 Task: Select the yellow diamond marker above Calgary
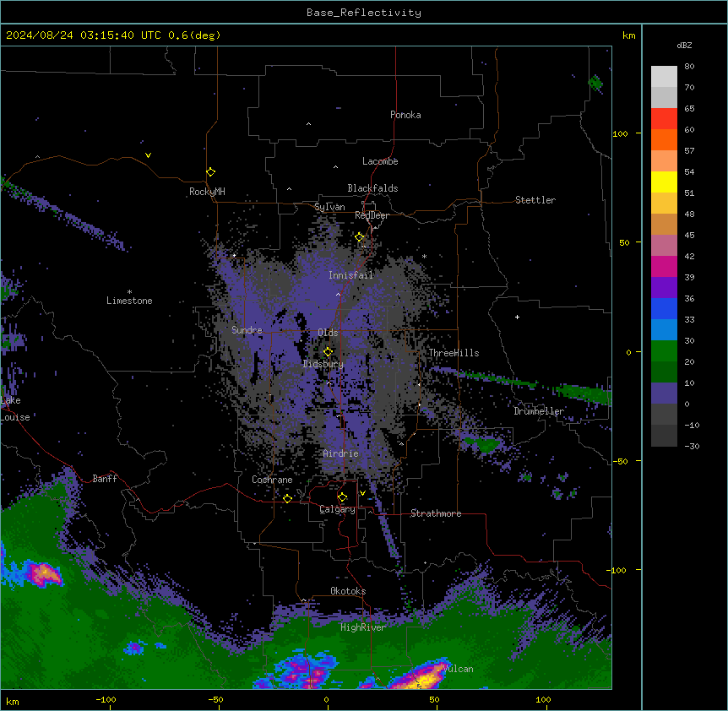pyautogui.click(x=343, y=497)
